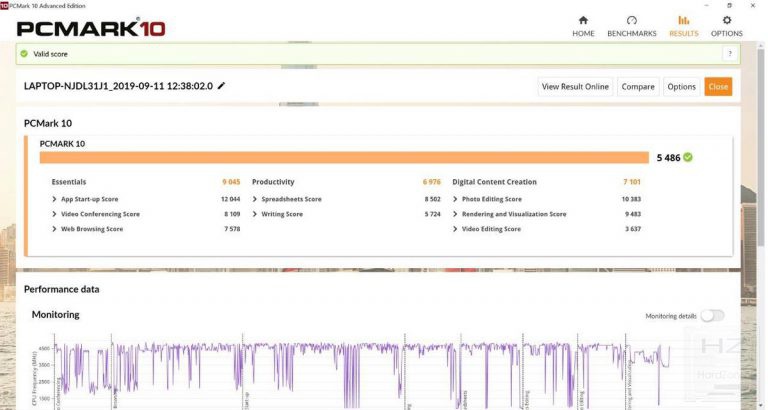Click Rendering value 9 483

[x=633, y=214]
